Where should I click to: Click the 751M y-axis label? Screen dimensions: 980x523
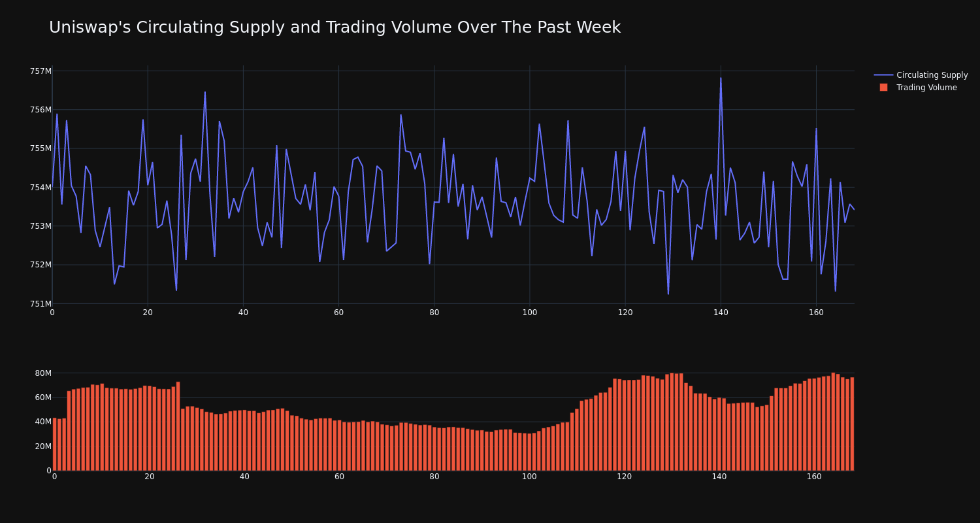click(x=41, y=303)
